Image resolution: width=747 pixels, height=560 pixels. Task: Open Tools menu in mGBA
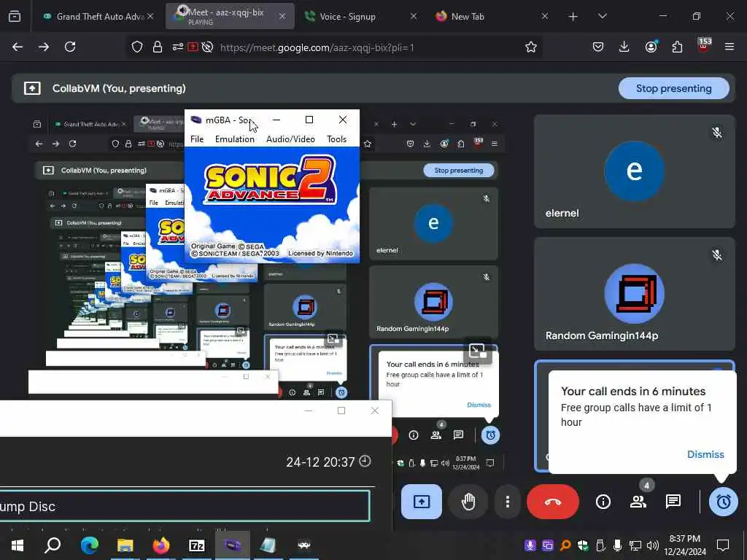point(336,139)
